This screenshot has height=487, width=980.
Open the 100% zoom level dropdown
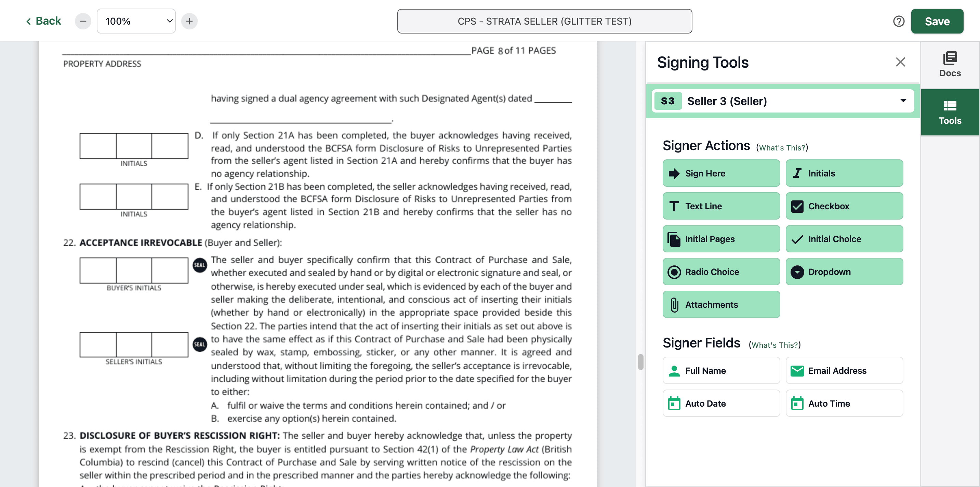click(x=136, y=21)
